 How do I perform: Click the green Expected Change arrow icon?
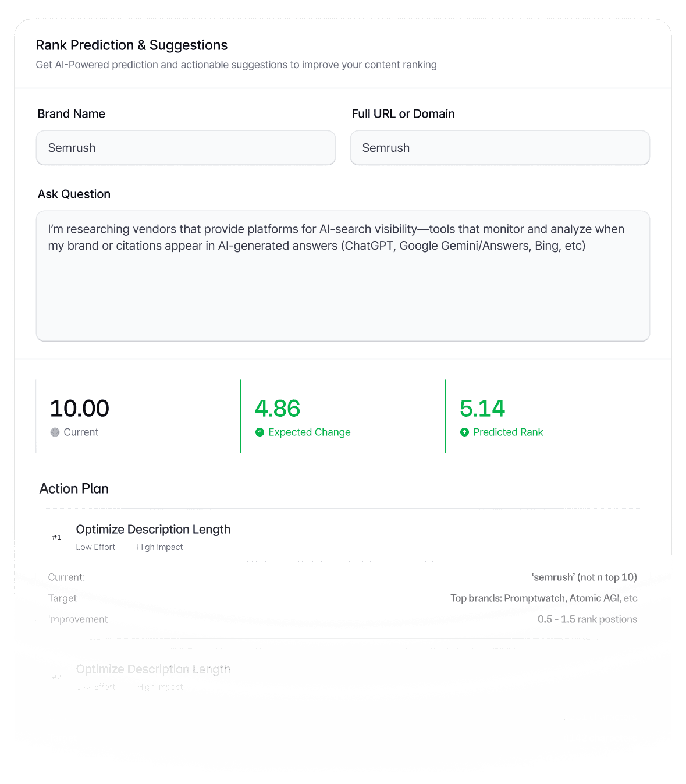[260, 432]
